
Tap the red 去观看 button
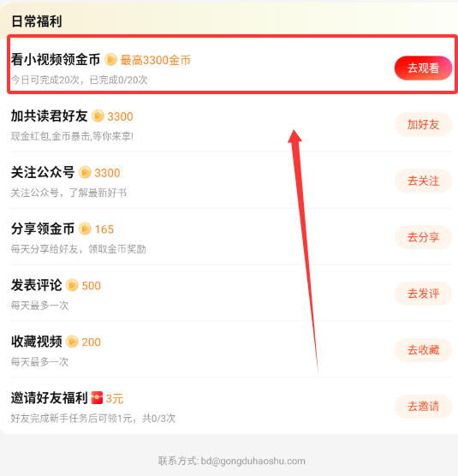coord(423,68)
